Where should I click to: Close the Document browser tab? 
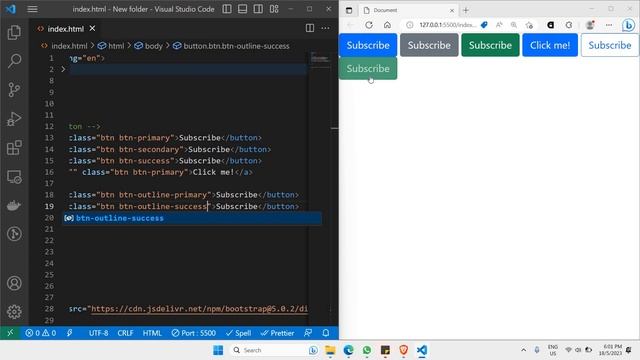452,10
